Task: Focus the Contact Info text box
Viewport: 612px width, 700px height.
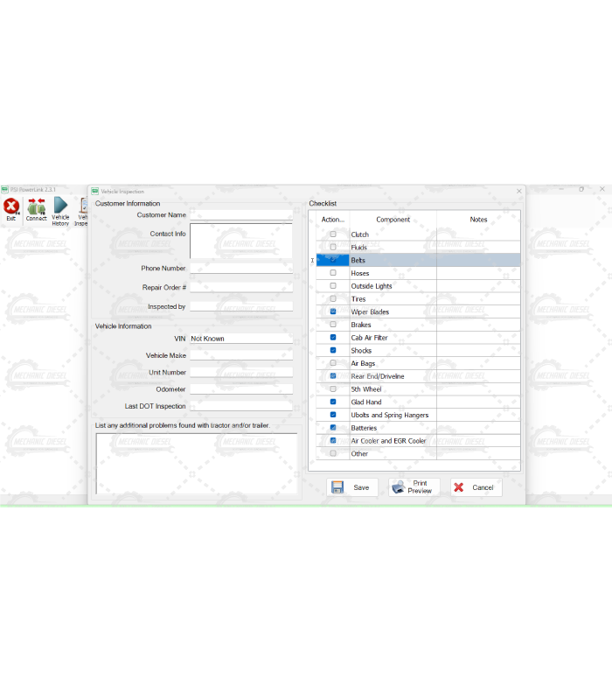Action: [241, 241]
